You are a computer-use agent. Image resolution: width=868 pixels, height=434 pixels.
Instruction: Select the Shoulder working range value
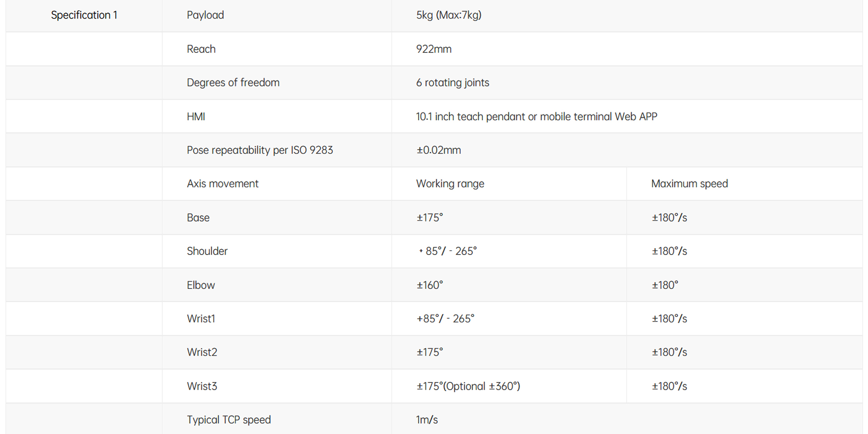[x=448, y=251]
